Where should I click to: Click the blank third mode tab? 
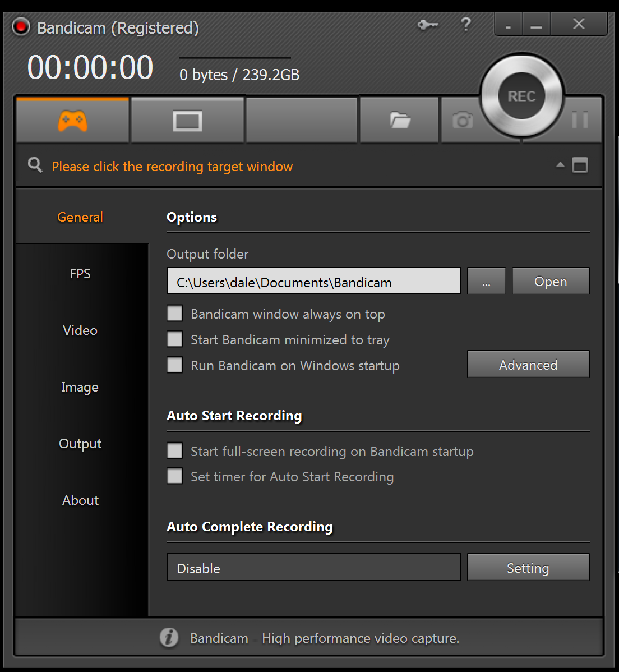point(302,121)
